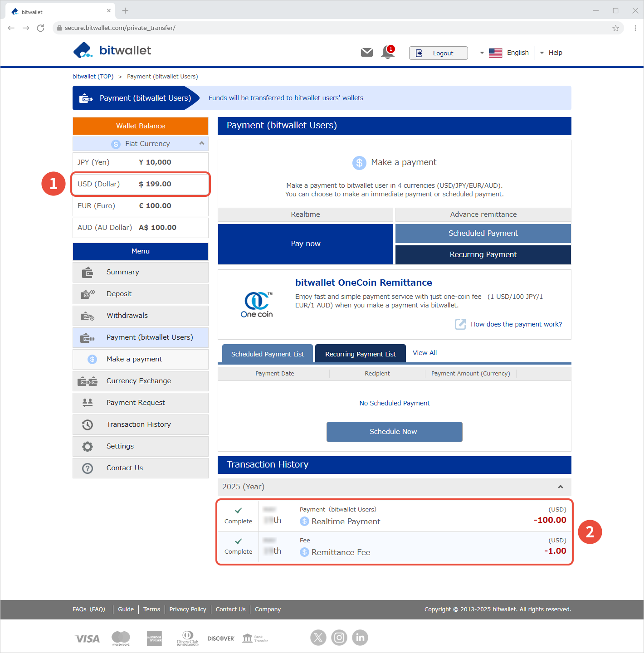This screenshot has width=644, height=653.
Task: Open Guide footer link
Action: coord(126,609)
